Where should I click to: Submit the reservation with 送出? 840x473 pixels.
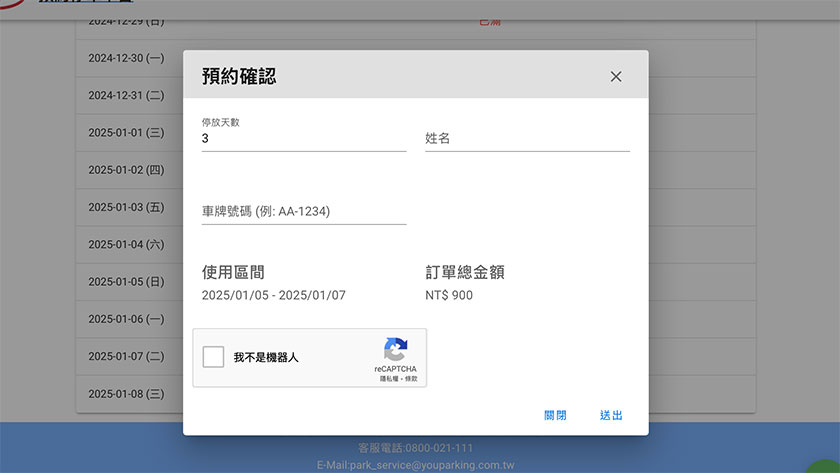pos(611,415)
